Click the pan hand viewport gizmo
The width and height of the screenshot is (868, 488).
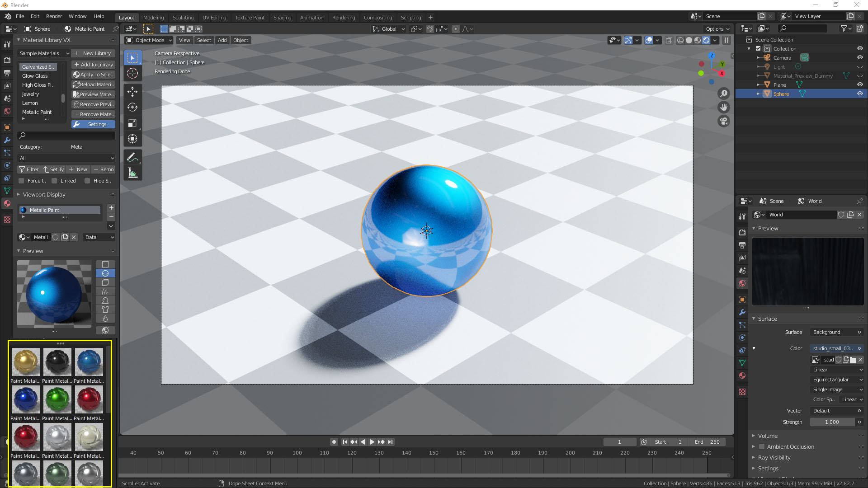[724, 108]
